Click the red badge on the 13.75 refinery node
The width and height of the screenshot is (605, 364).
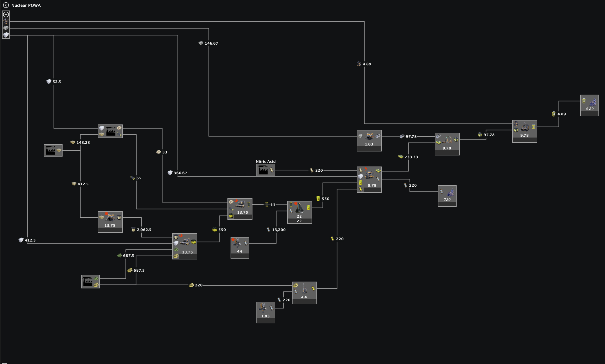pyautogui.click(x=107, y=213)
